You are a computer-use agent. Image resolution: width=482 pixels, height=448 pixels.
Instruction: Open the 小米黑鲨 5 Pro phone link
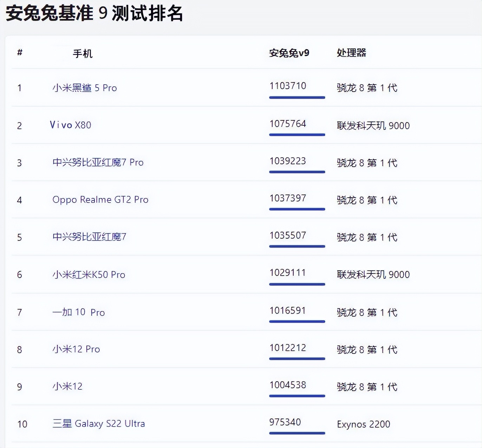[85, 88]
